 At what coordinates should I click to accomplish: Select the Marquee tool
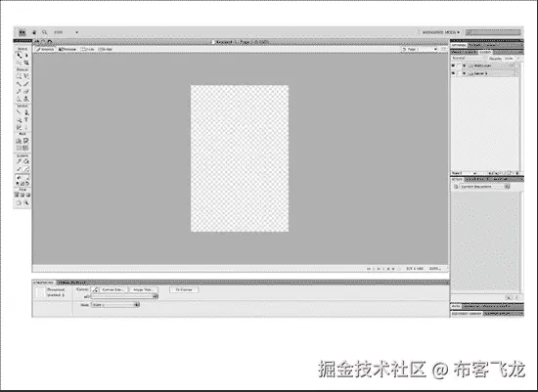pyautogui.click(x=19, y=75)
